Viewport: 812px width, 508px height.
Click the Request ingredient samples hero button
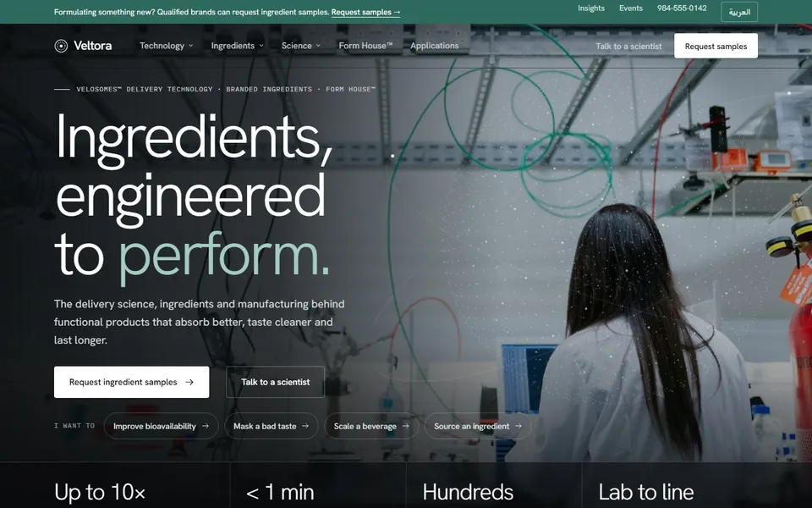132,382
